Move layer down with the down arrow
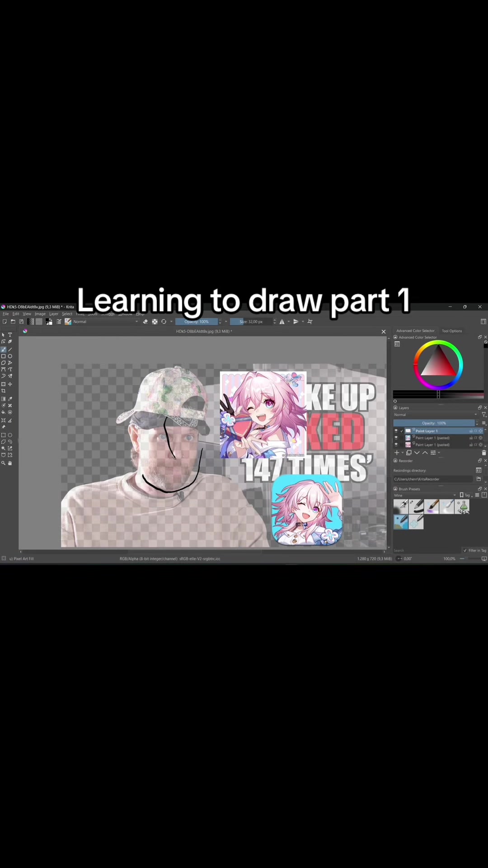488x868 pixels. pyautogui.click(x=417, y=453)
